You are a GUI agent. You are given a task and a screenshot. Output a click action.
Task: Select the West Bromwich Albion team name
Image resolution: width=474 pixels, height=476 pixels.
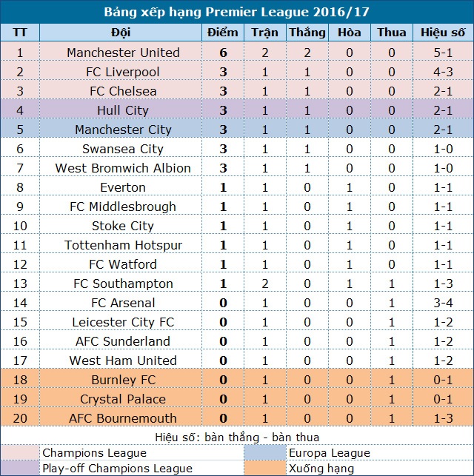pyautogui.click(x=123, y=168)
